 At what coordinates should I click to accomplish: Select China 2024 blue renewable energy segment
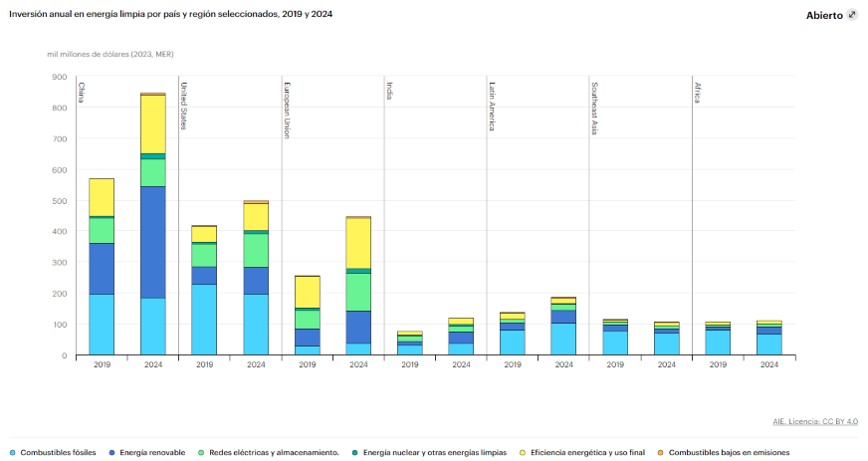coord(152,242)
